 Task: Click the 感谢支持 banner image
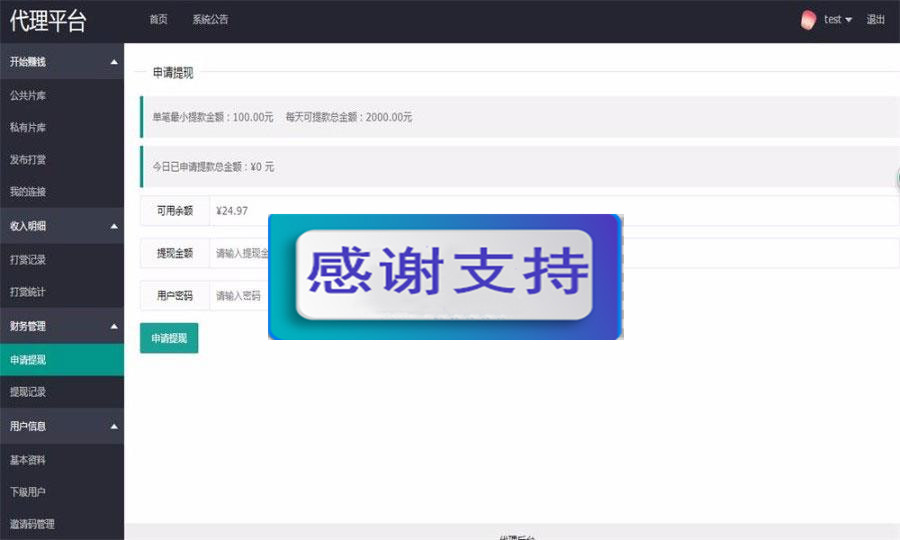445,277
